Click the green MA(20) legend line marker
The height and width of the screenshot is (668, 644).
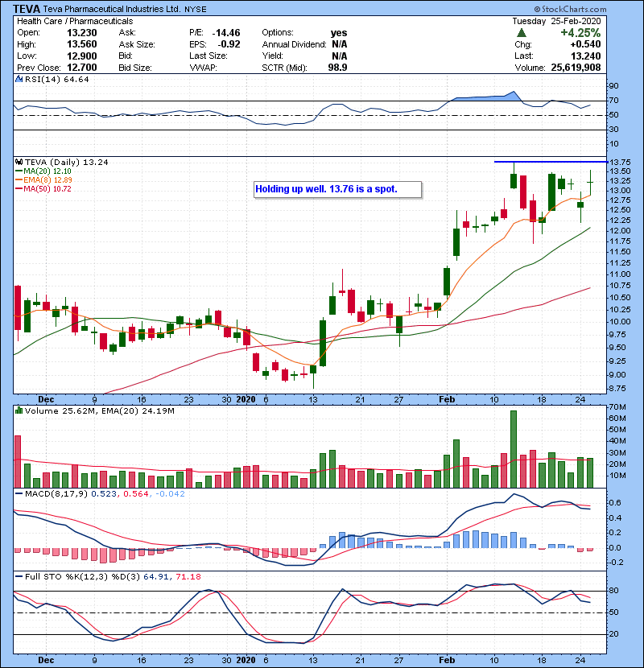pos(19,171)
